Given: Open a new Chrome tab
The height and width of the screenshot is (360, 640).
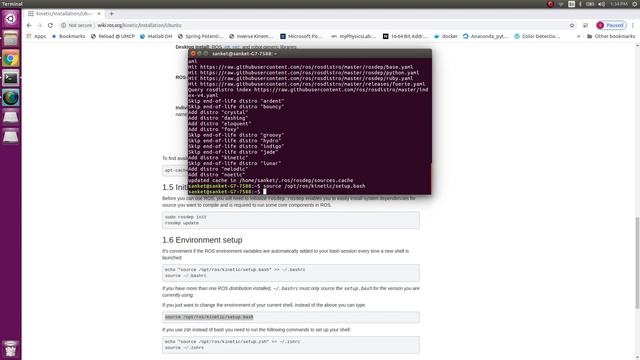Looking at the screenshot, I should tap(111, 13).
